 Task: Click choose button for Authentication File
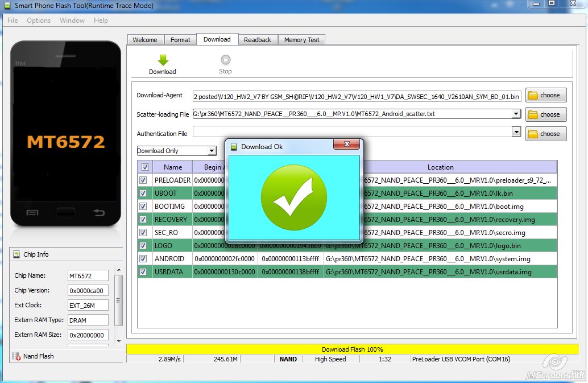pyautogui.click(x=546, y=134)
